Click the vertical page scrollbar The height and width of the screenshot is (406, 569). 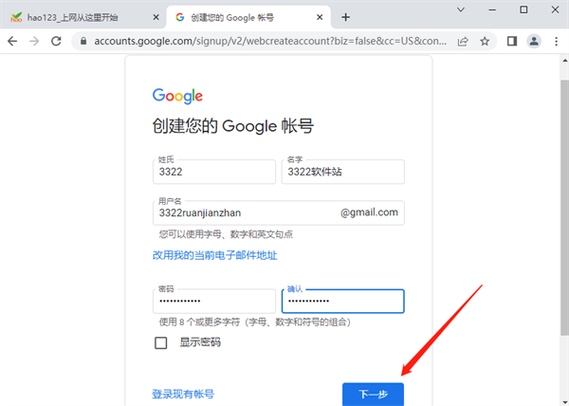[x=565, y=207]
